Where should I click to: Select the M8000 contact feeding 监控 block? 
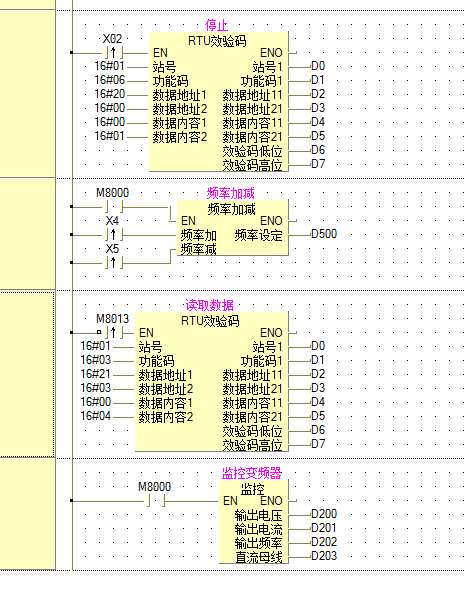[156, 500]
